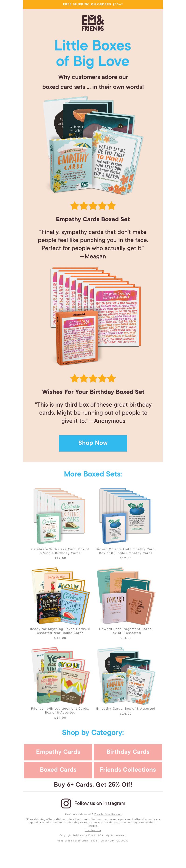
Task: Select the Friends Collections category button
Action: click(128, 770)
